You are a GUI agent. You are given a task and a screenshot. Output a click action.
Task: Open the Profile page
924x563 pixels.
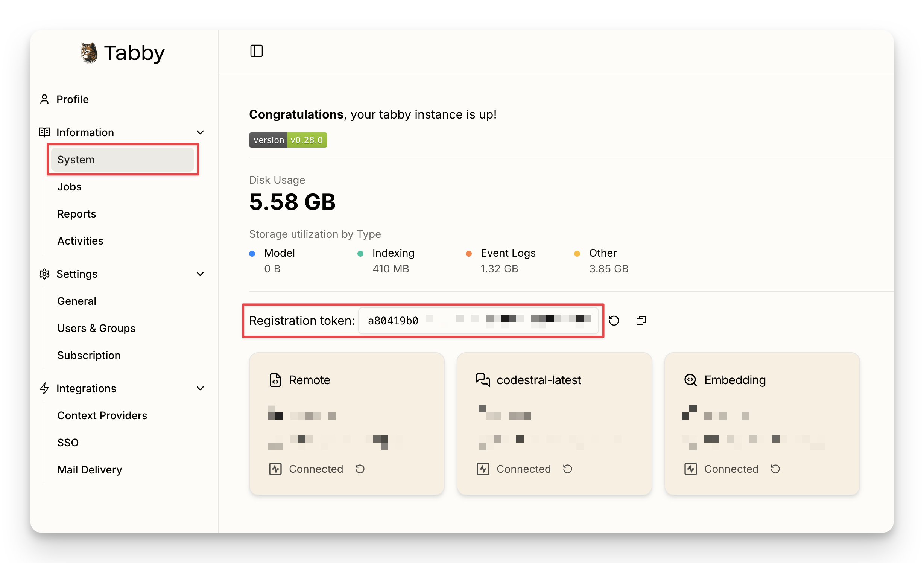pyautogui.click(x=73, y=99)
